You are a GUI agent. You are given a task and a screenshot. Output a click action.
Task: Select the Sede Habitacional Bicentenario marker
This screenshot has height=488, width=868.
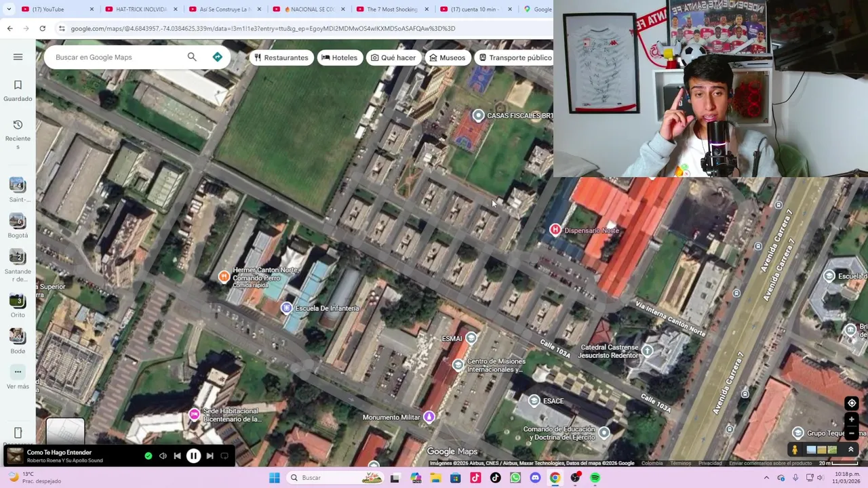[x=195, y=414]
